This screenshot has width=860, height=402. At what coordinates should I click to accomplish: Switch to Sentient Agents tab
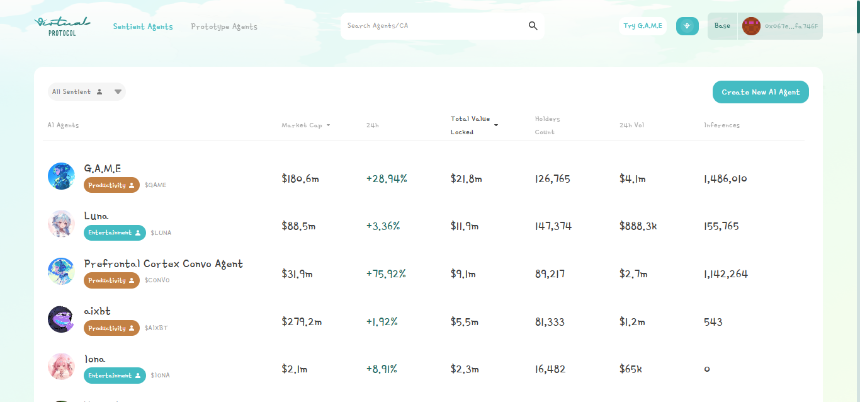[x=143, y=26]
